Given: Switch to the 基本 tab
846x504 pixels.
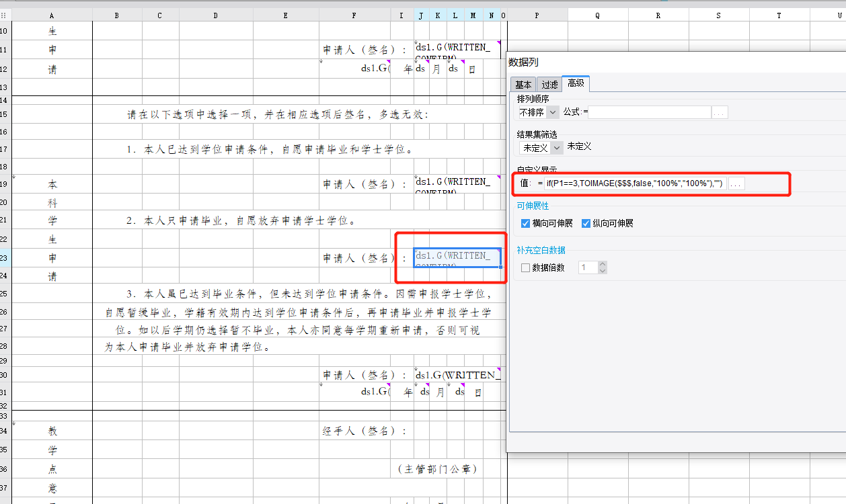Looking at the screenshot, I should point(523,84).
